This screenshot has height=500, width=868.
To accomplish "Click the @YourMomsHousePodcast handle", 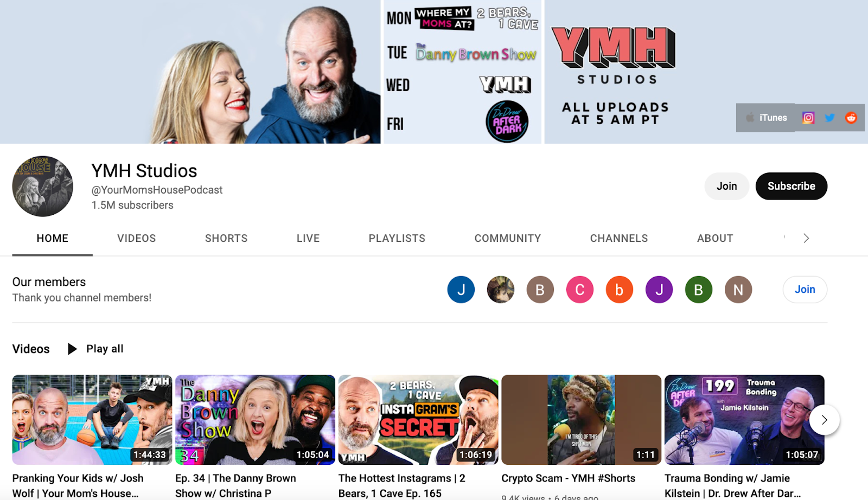I will 157,190.
